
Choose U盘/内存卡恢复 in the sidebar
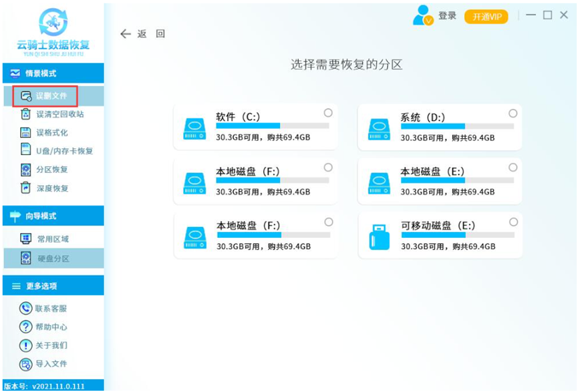pyautogui.click(x=63, y=151)
